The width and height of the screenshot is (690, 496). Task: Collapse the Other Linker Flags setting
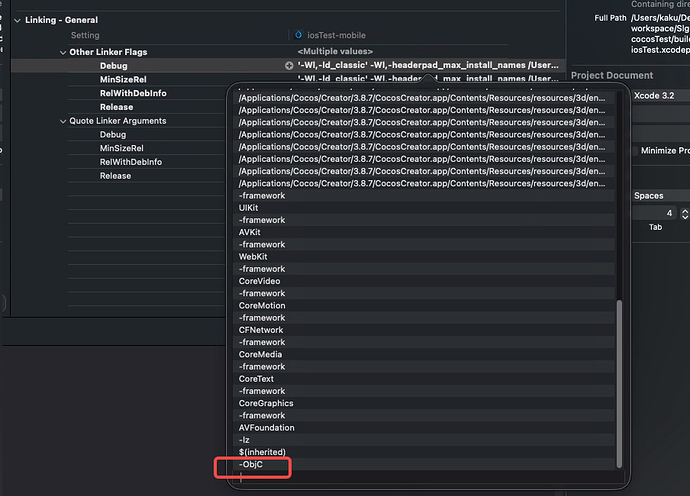[x=61, y=51]
